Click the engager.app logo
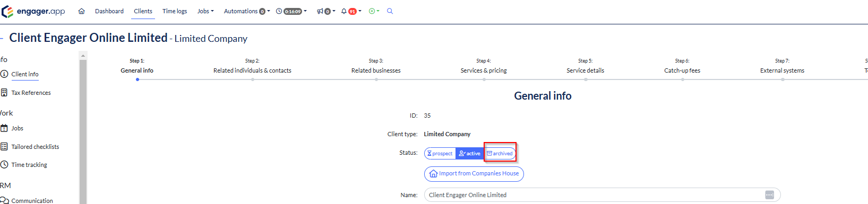This screenshot has height=204, width=868. (33, 11)
